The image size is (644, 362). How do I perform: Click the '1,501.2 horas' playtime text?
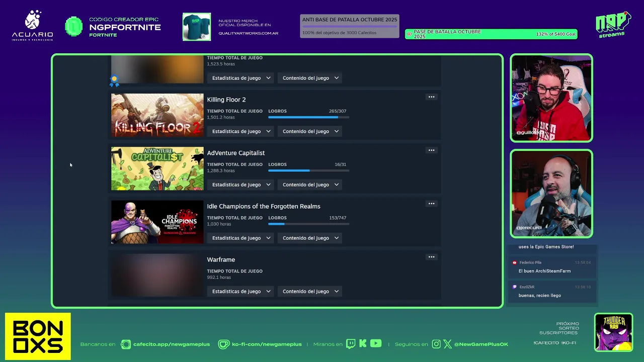(x=221, y=117)
